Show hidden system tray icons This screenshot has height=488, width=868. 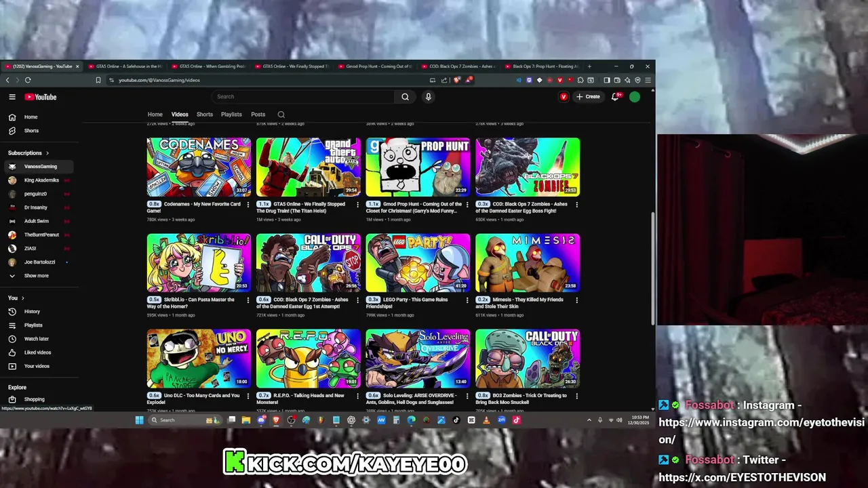(x=589, y=420)
